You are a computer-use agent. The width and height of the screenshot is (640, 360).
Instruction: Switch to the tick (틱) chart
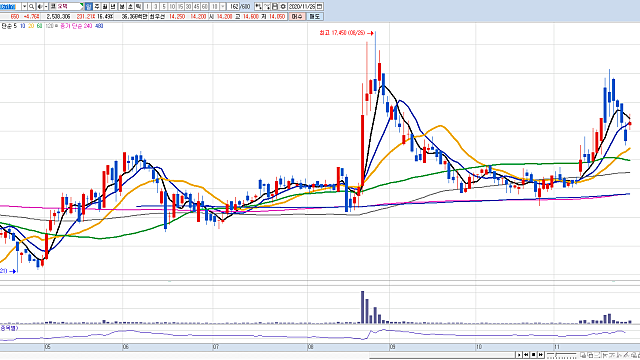point(138,7)
